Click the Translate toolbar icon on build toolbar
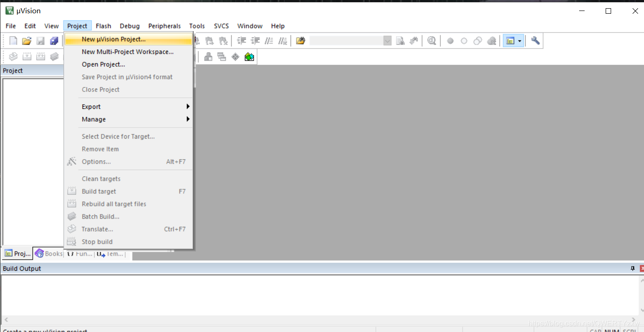 tap(13, 56)
